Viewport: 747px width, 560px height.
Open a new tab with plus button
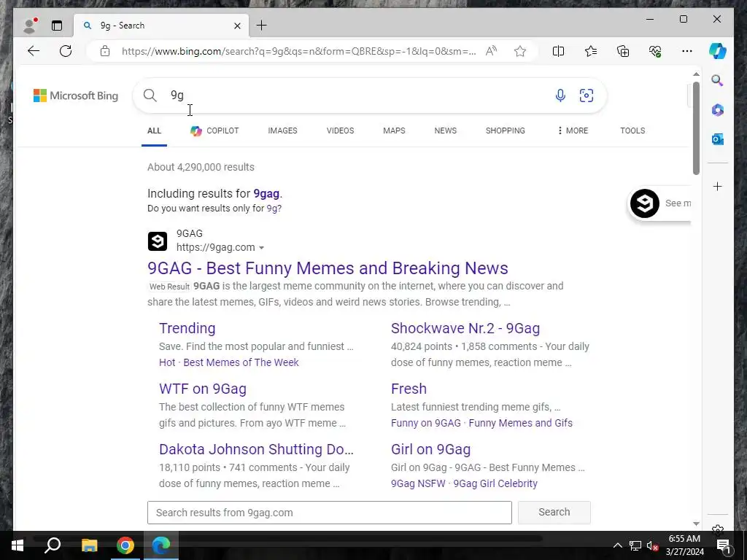pos(262,26)
